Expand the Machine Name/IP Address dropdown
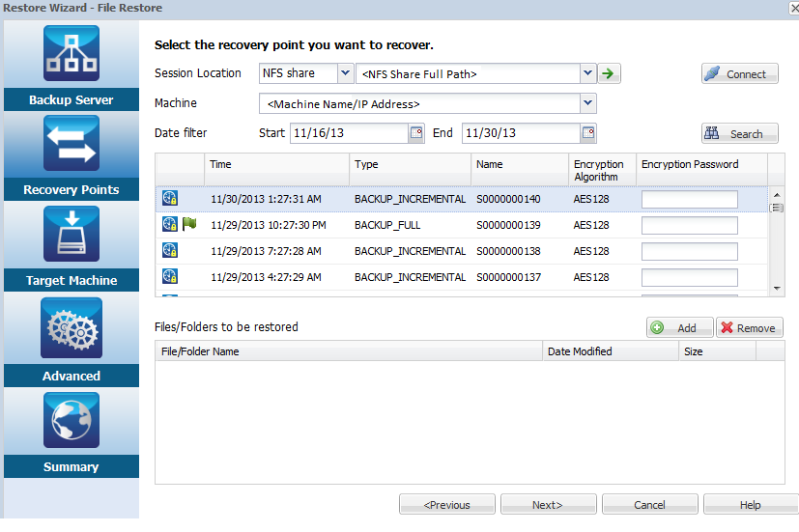 tap(587, 103)
